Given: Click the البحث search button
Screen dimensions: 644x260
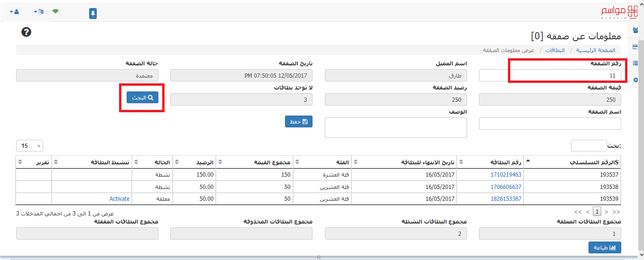Looking at the screenshot, I should pos(142,98).
